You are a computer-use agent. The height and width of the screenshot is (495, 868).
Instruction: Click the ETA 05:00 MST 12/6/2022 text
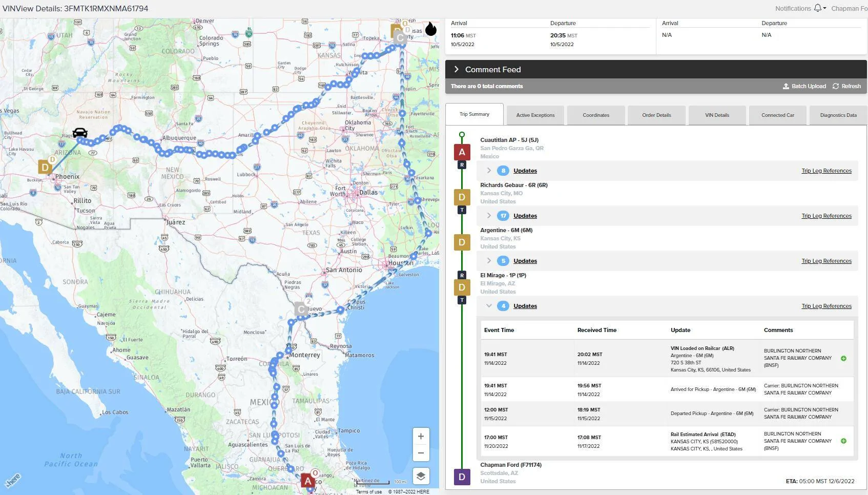(x=820, y=481)
